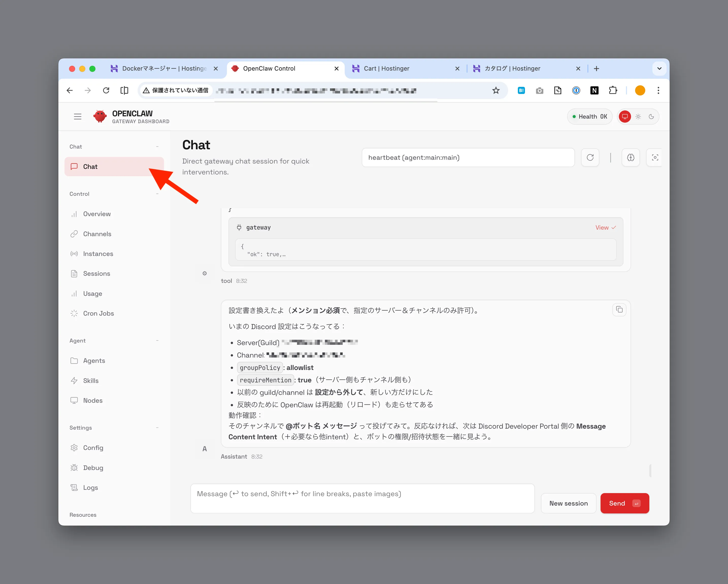
Task: Click the New session button
Action: 568,503
